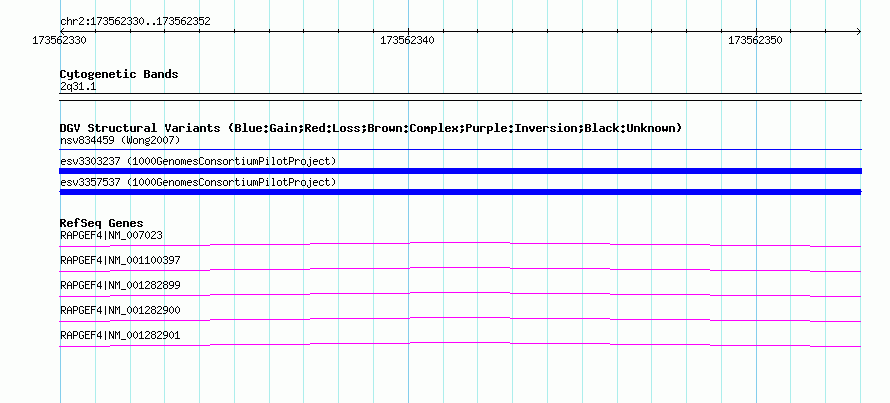
Task: Click the 2q31.1 band label
Action: click(78, 86)
